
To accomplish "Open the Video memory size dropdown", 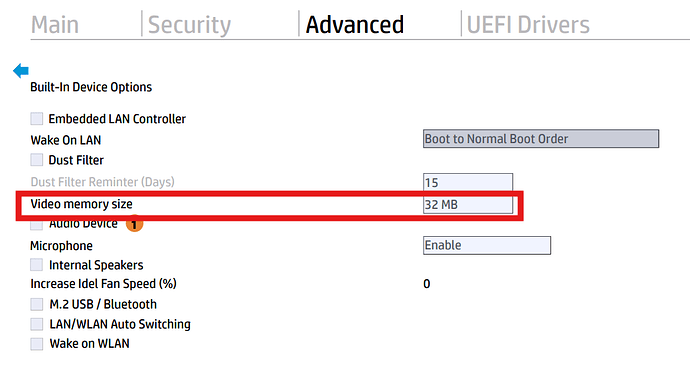I will (x=468, y=205).
